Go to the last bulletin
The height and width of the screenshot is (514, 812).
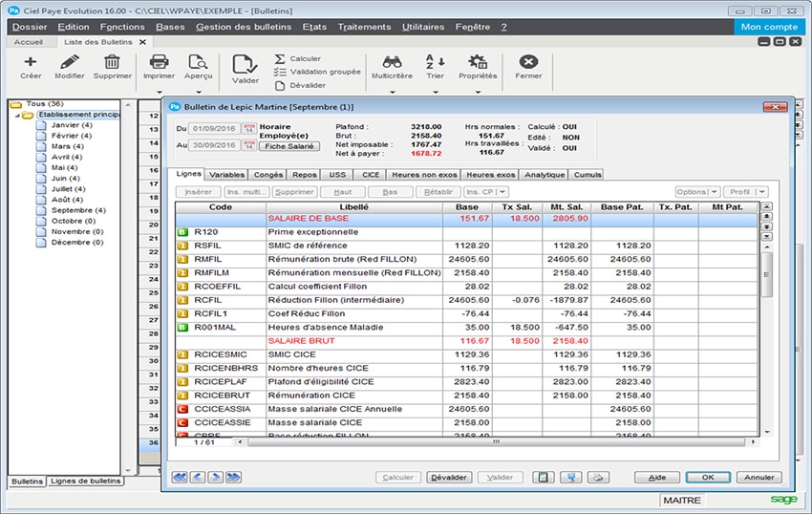click(233, 477)
